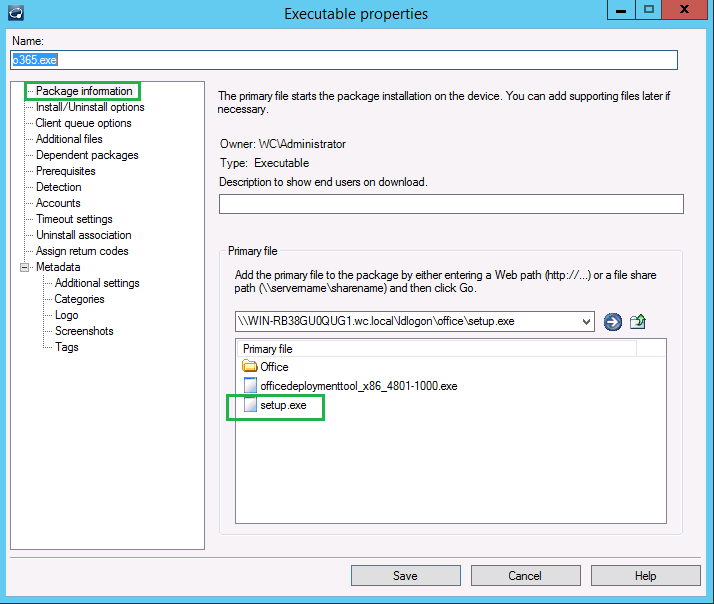Viewport: 714px width, 604px height.
Task: Click the application icon in title bar
Action: [14, 12]
